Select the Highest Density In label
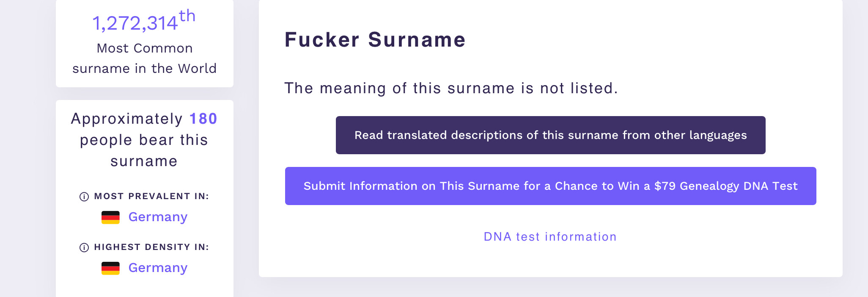 [x=151, y=247]
